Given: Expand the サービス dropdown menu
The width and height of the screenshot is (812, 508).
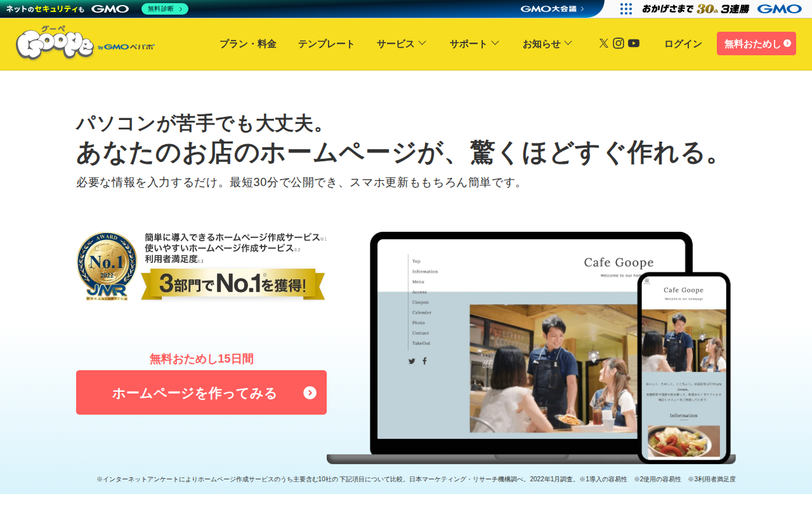Looking at the screenshot, I should (x=402, y=43).
